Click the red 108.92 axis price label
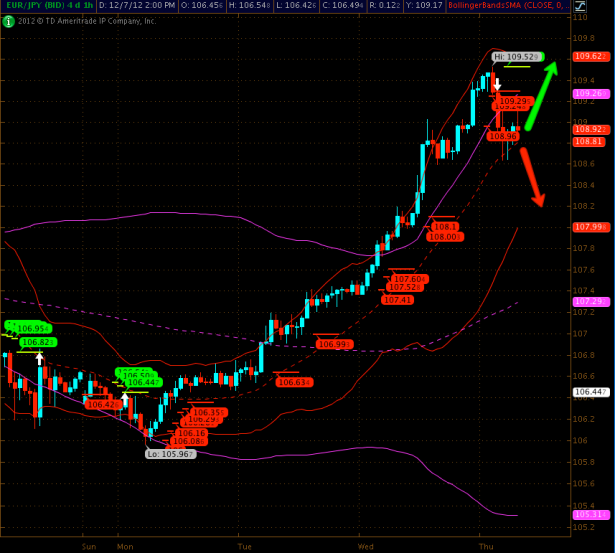The width and height of the screenshot is (615, 553). (591, 129)
